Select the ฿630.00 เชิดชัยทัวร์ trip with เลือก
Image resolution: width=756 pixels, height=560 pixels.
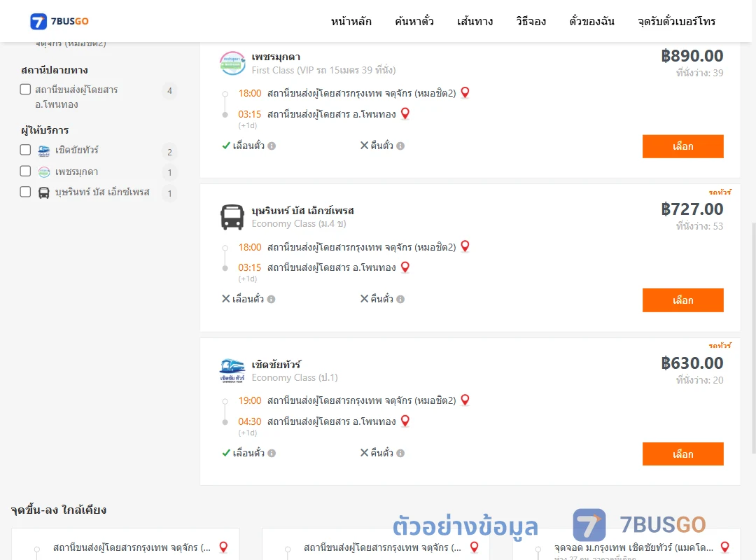pos(682,454)
